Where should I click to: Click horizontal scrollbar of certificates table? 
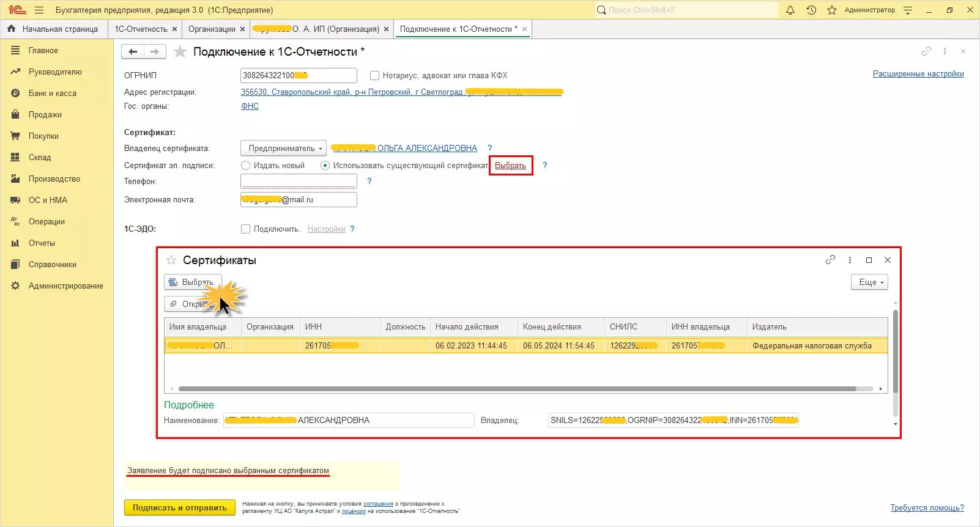pos(518,388)
